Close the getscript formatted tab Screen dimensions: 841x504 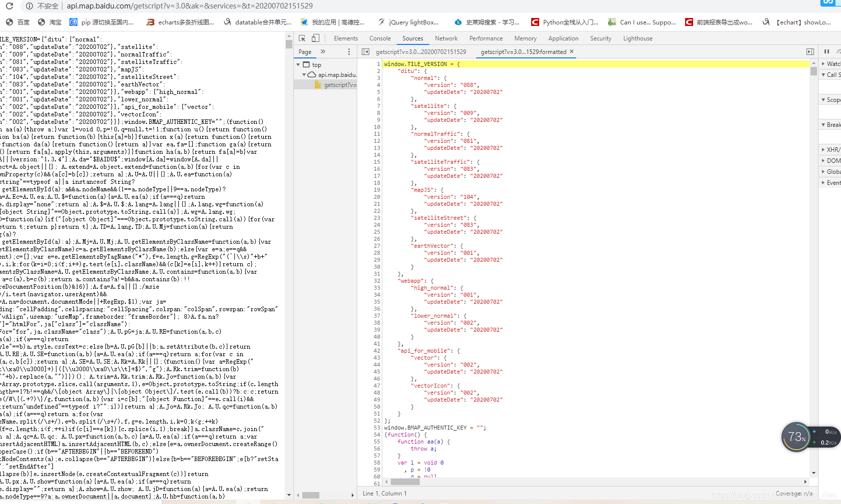tap(572, 51)
